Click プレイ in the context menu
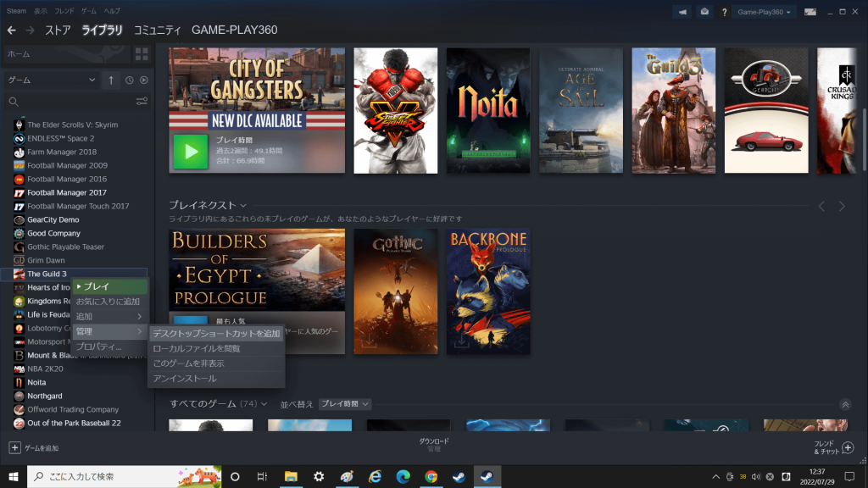 (109, 286)
